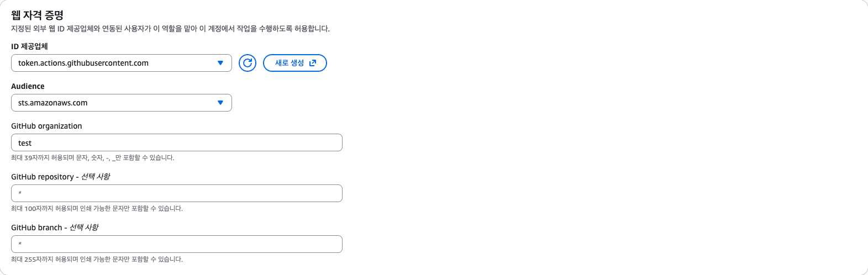Click the ID 제공업체 label
This screenshot has width=868, height=275.
29,46
